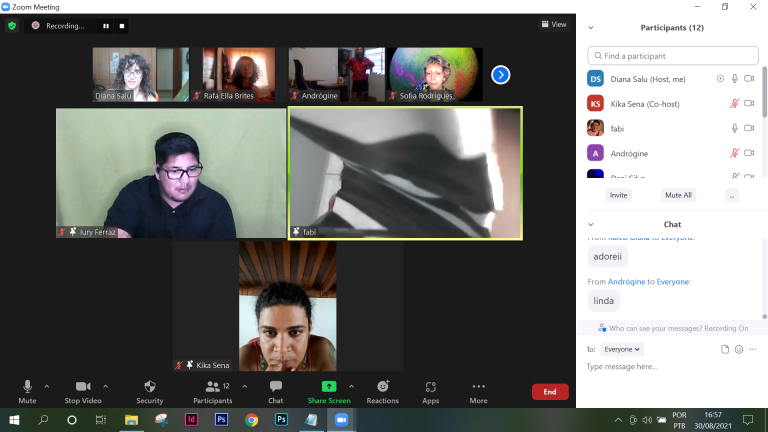768x432 pixels.
Task: Select Kika Sena (Co-host) participant row
Action: point(672,103)
